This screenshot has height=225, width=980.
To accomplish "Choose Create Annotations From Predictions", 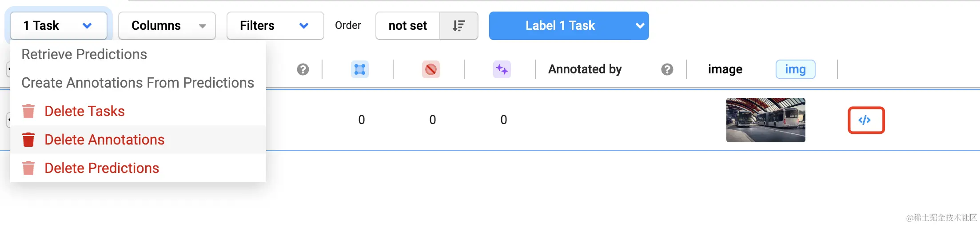I will coord(138,83).
